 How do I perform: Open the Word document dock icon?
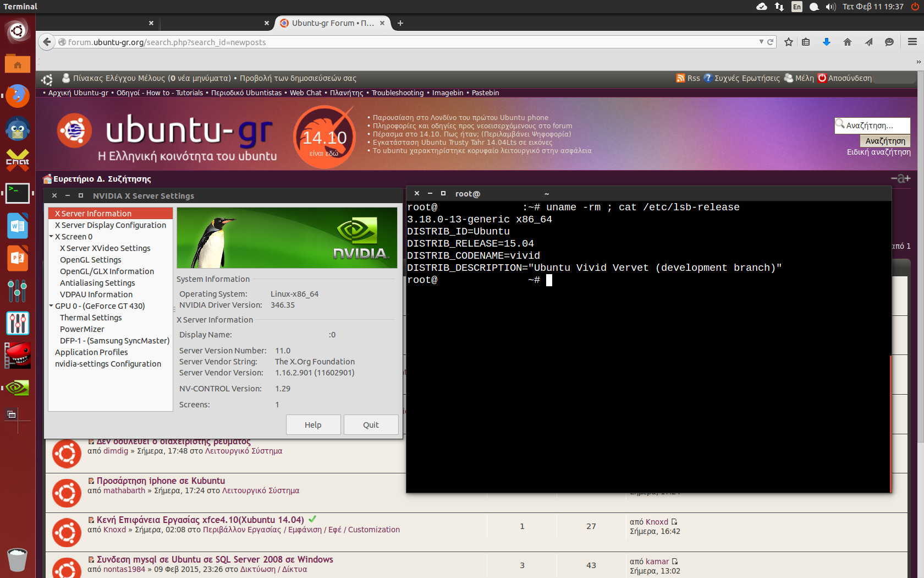[x=18, y=226]
